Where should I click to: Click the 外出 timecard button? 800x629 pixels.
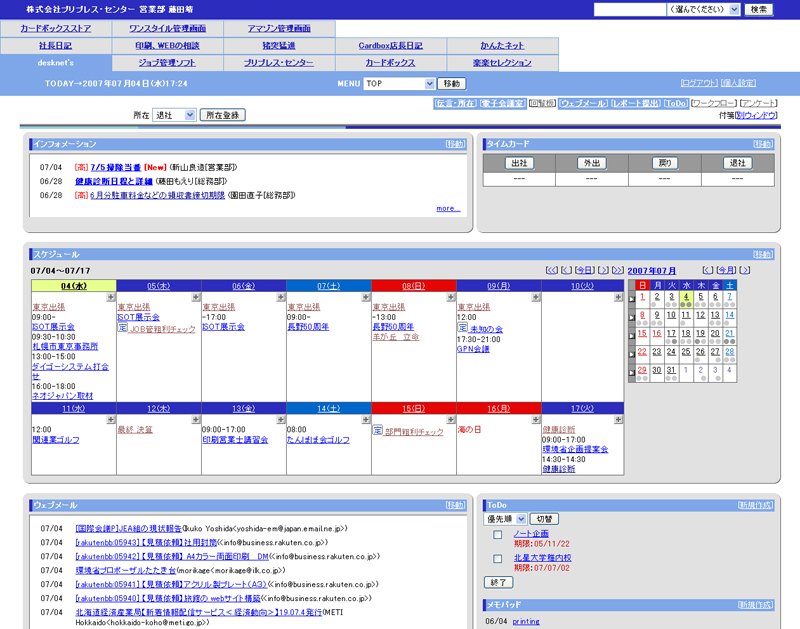pyautogui.click(x=592, y=163)
